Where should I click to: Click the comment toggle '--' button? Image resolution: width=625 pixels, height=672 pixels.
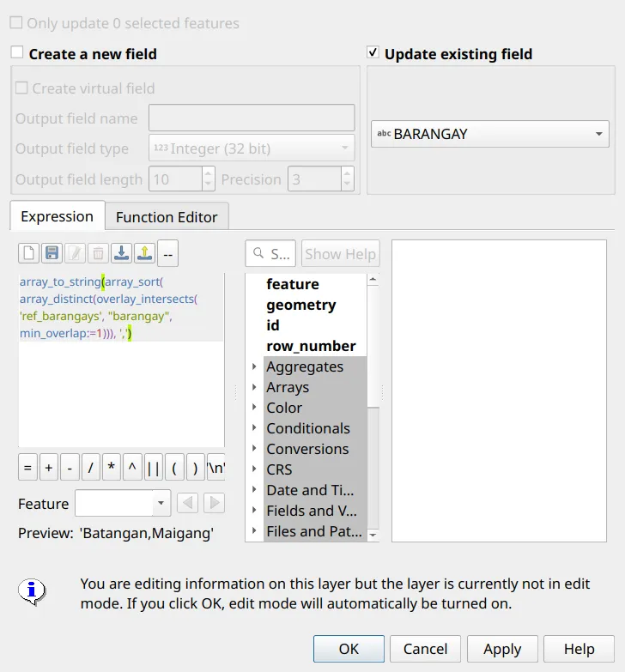(168, 253)
